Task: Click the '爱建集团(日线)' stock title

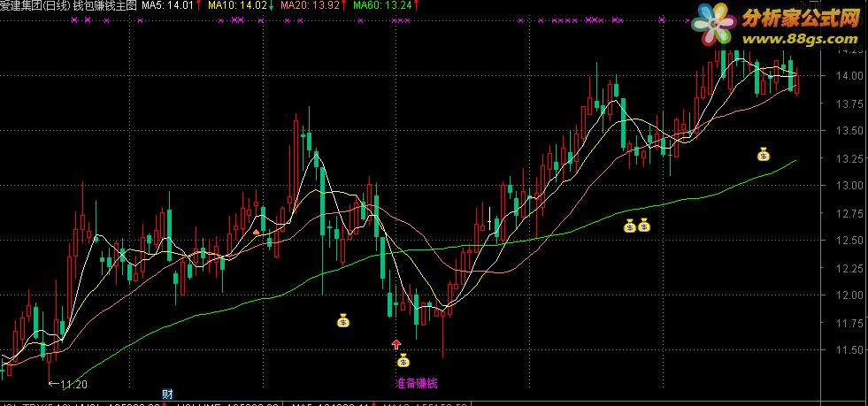Action: click(35, 5)
